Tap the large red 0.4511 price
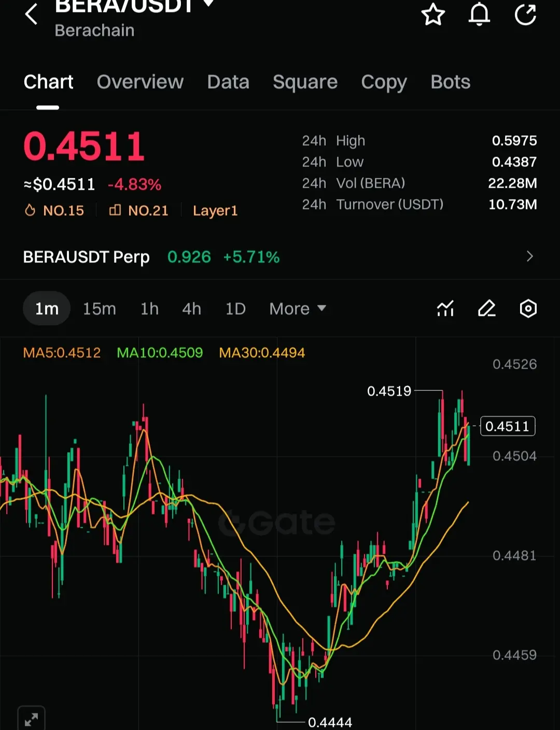 [x=84, y=146]
